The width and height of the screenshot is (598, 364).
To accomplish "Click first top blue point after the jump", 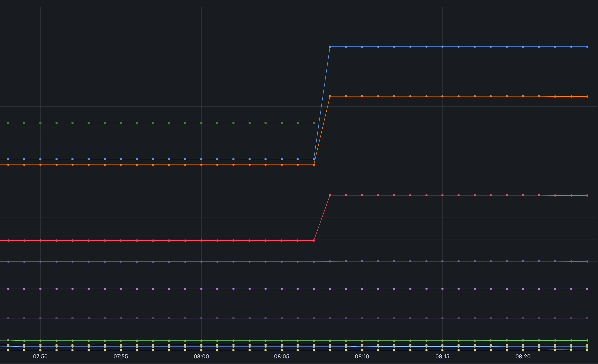I will coord(330,47).
